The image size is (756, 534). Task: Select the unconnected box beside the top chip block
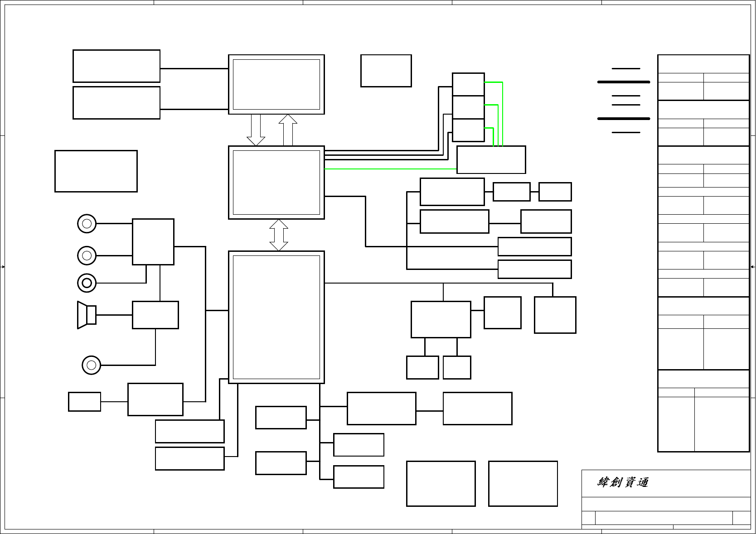click(x=386, y=71)
